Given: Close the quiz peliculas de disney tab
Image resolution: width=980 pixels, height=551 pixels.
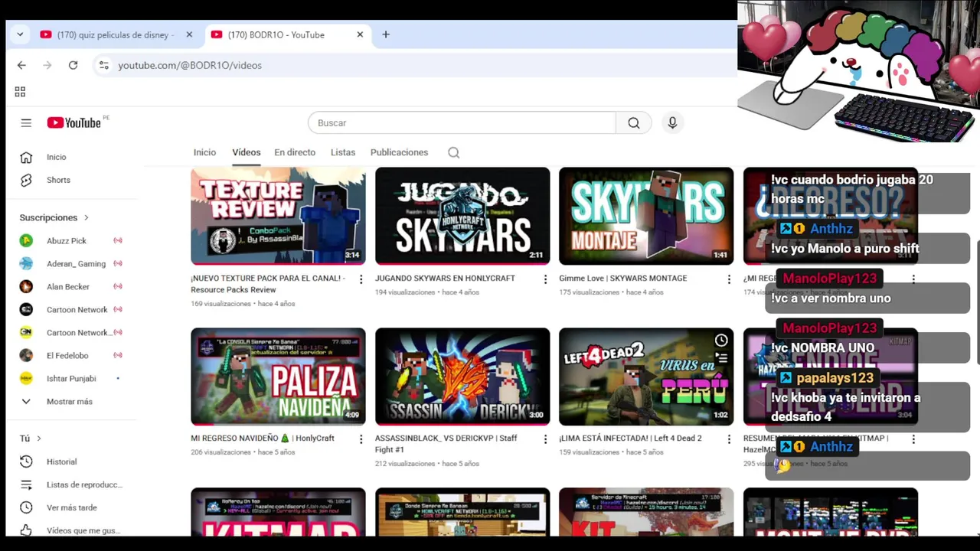Looking at the screenshot, I should 189,34.
